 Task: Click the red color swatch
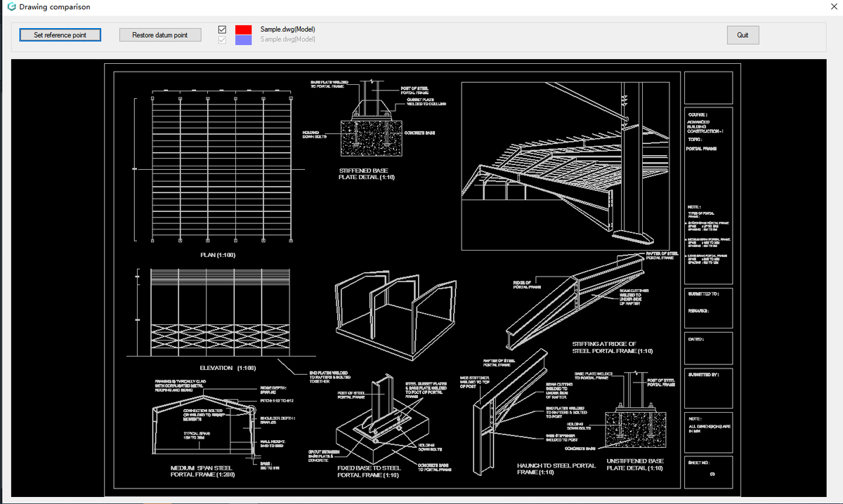244,29
